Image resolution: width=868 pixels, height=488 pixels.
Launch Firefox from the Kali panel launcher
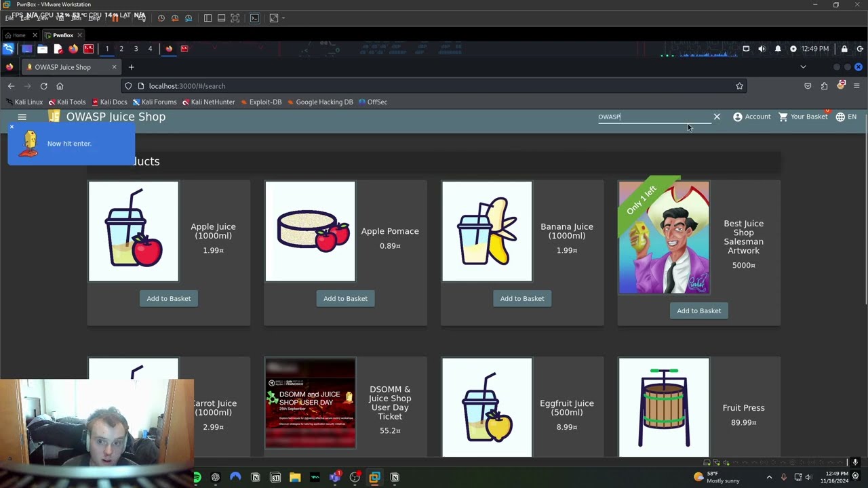click(73, 49)
